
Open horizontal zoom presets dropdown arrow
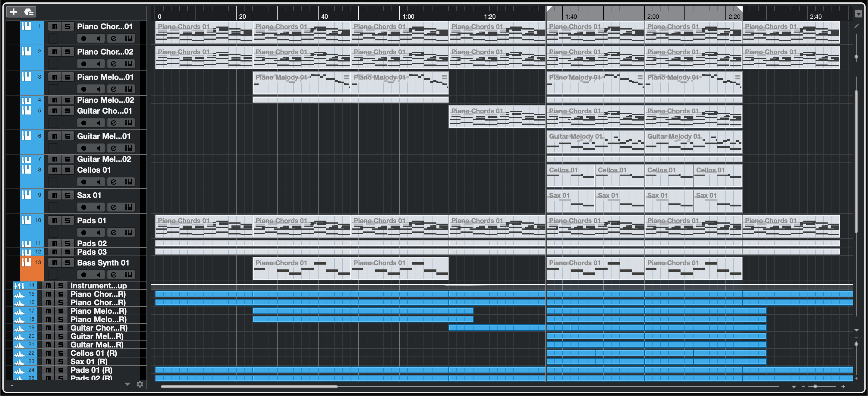pyautogui.click(x=794, y=387)
